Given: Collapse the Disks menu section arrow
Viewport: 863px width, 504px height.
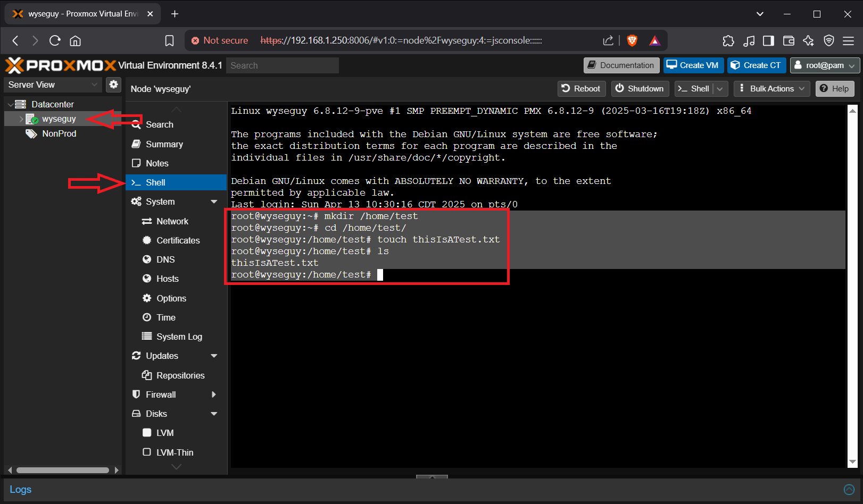Looking at the screenshot, I should coord(214,414).
